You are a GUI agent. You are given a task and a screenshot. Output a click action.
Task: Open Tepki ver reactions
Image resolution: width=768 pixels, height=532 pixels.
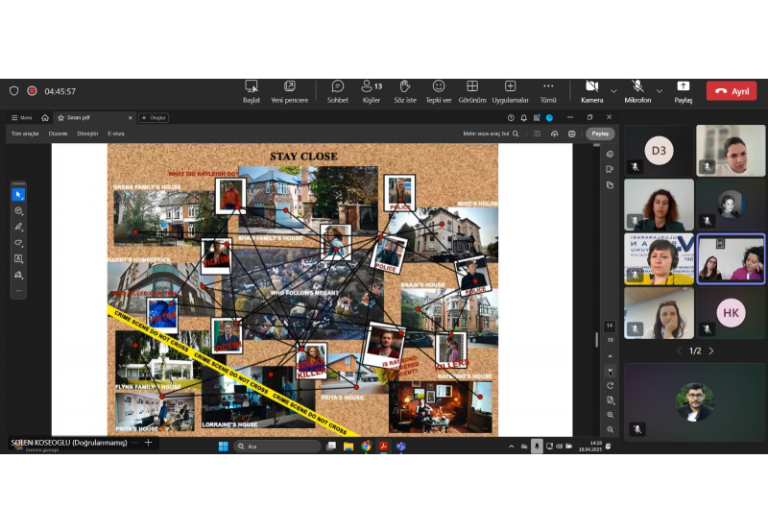[439, 91]
